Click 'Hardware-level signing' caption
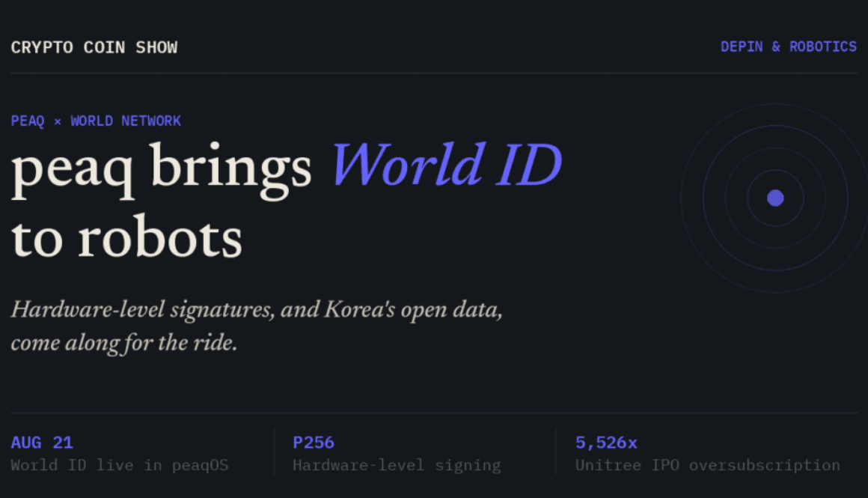The image size is (868, 498). coord(397,465)
